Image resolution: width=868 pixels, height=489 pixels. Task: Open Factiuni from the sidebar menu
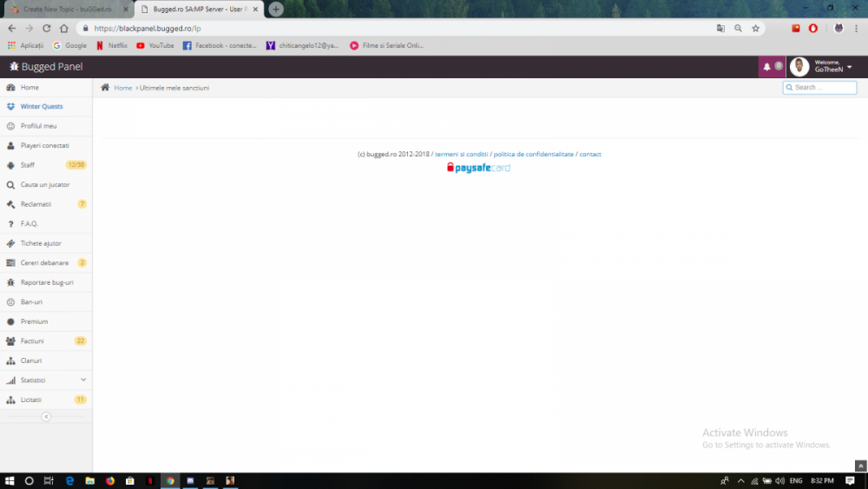coord(32,341)
